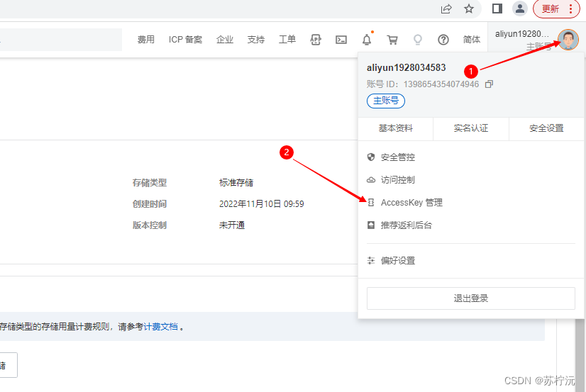586x392 pixels.
Task: Click the shield icon beside 安全管控
Action: (x=371, y=157)
